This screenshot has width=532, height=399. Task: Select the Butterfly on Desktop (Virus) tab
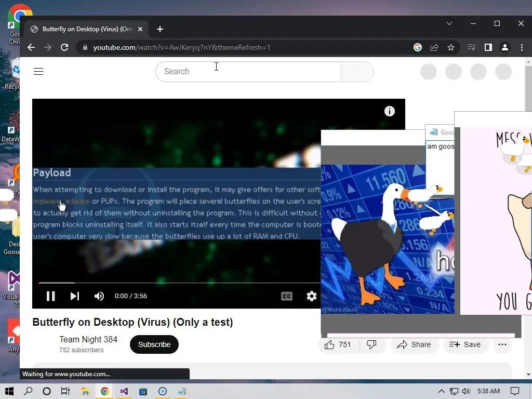[x=87, y=29]
